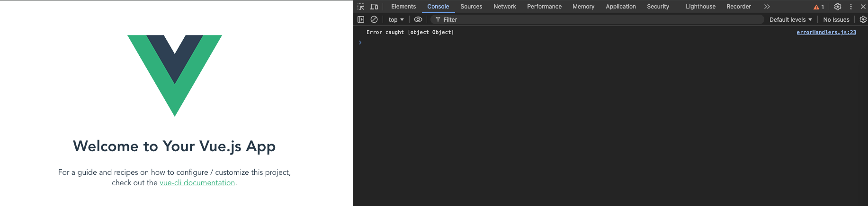Open the Performance tab

544,7
